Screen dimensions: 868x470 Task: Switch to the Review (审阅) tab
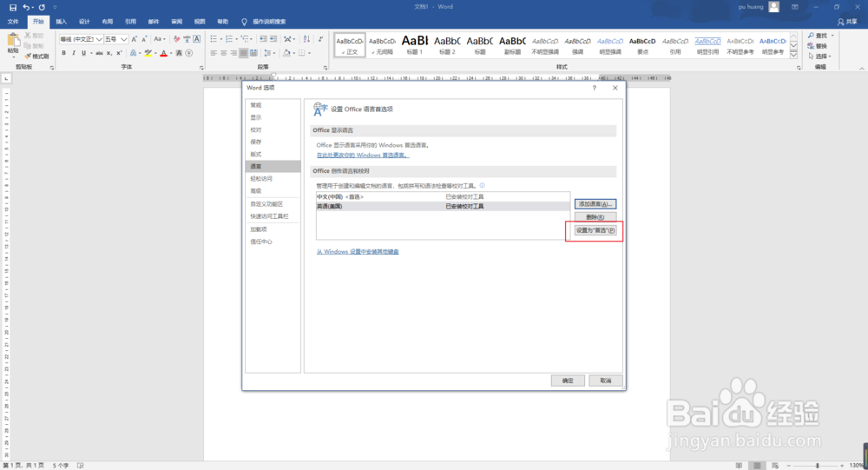coord(176,22)
